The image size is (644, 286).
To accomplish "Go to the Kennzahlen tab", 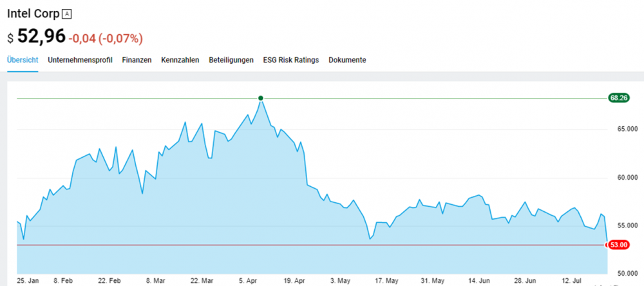I will [x=180, y=60].
